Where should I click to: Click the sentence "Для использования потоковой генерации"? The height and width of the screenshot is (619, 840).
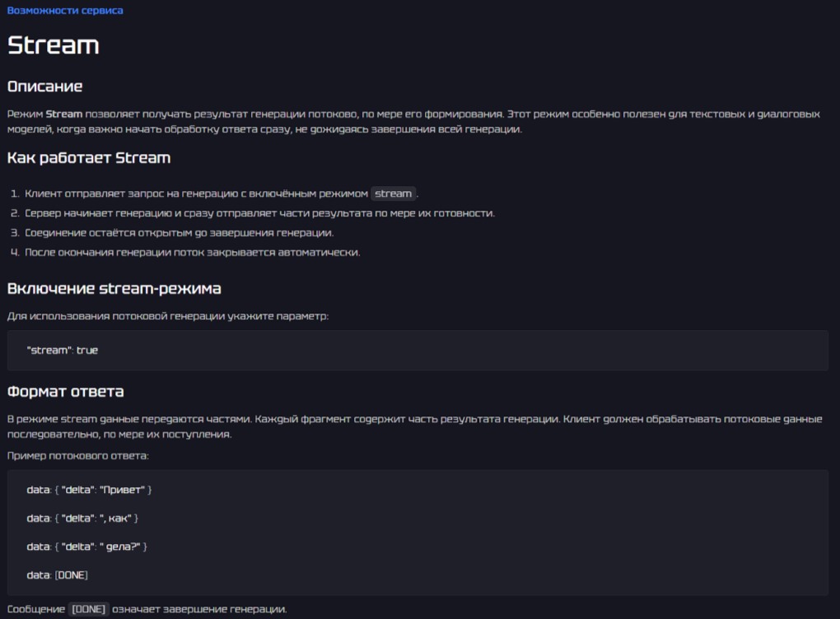click(x=168, y=316)
